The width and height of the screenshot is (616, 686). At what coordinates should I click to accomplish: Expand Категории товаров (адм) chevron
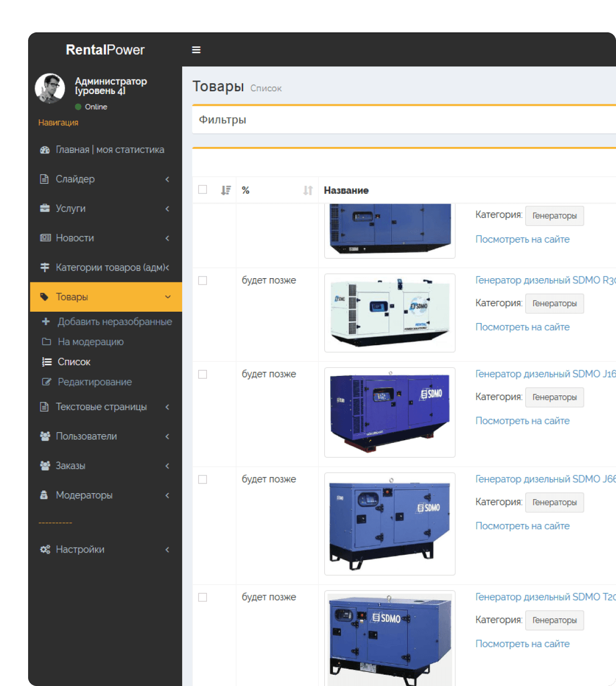tap(168, 267)
